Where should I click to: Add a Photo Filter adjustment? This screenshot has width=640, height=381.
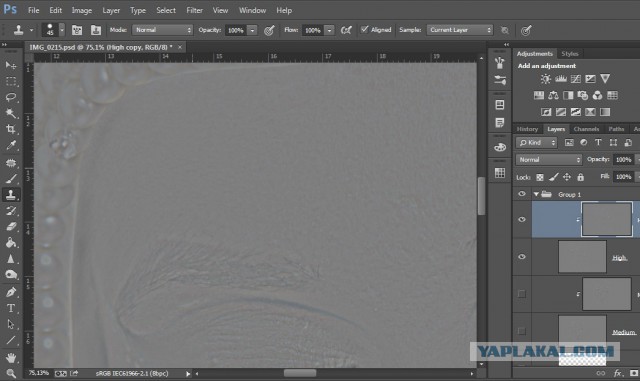click(x=583, y=96)
